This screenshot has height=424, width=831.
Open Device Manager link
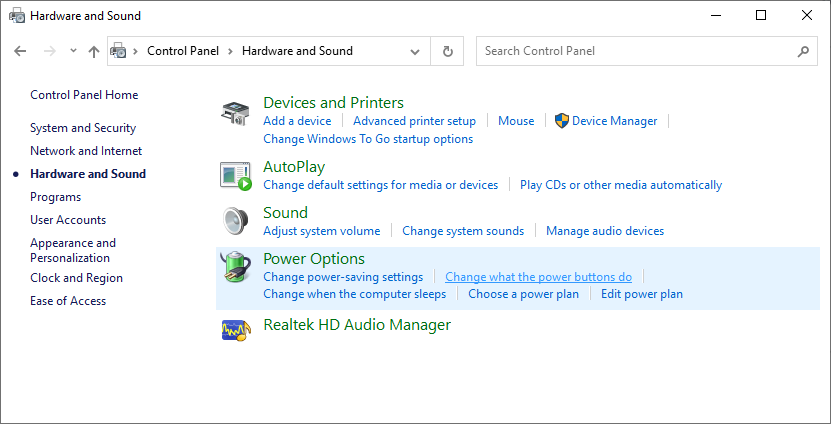[614, 121]
